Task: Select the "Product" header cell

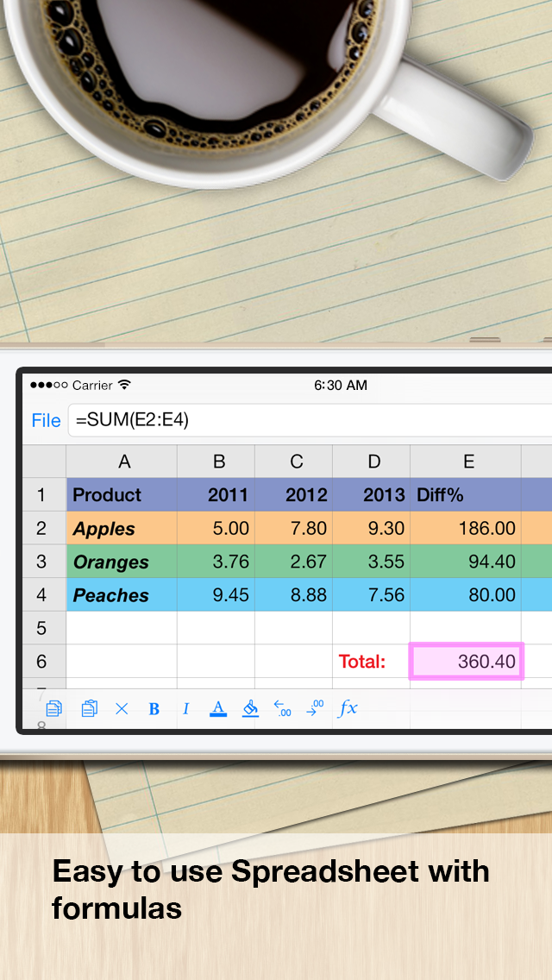Action: [122, 495]
